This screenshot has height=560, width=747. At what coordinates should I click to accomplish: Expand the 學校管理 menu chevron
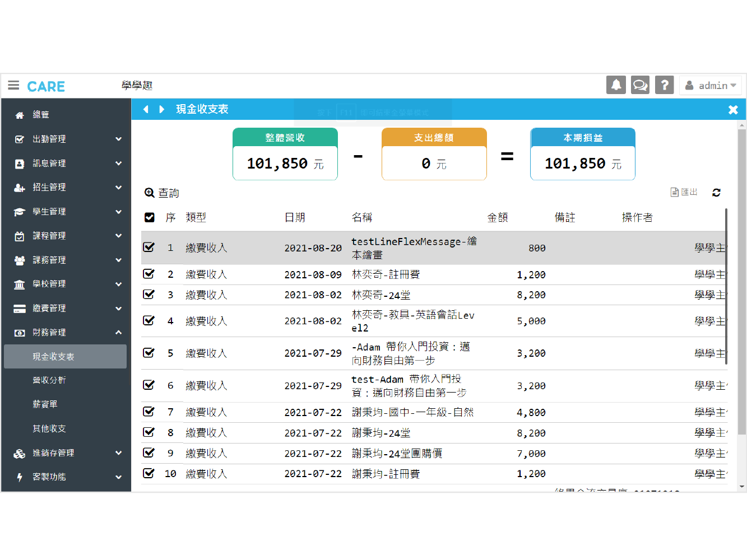click(x=118, y=284)
